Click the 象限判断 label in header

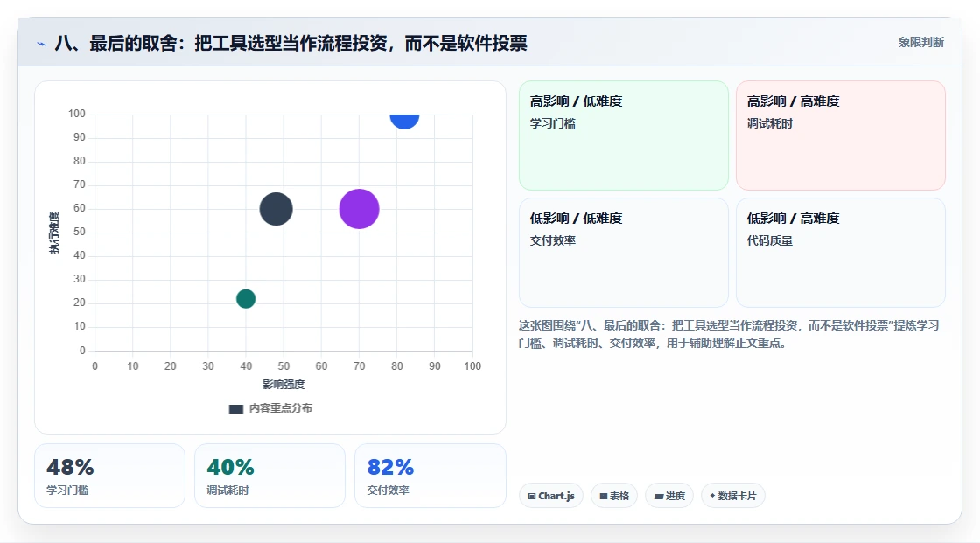(920, 43)
